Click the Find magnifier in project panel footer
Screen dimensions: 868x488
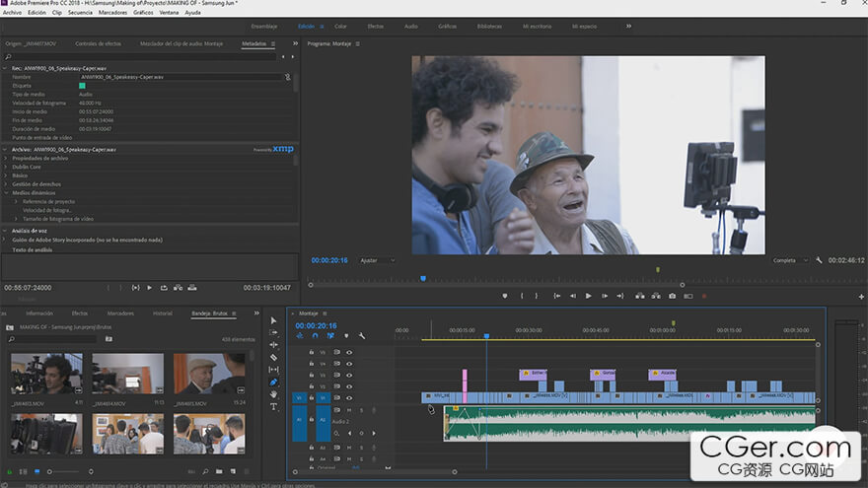pos(205,471)
